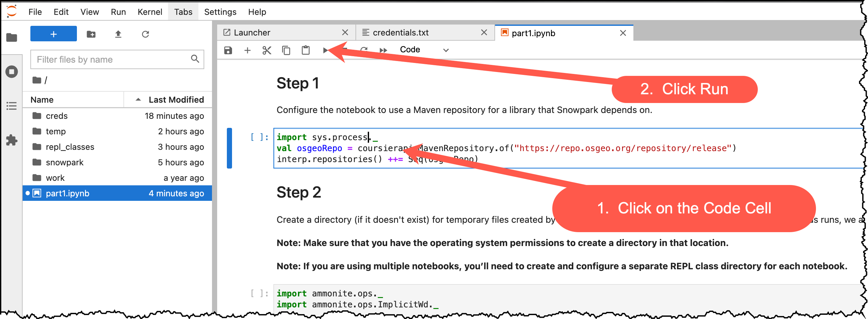
Task: Copy the selected cell
Action: click(286, 50)
